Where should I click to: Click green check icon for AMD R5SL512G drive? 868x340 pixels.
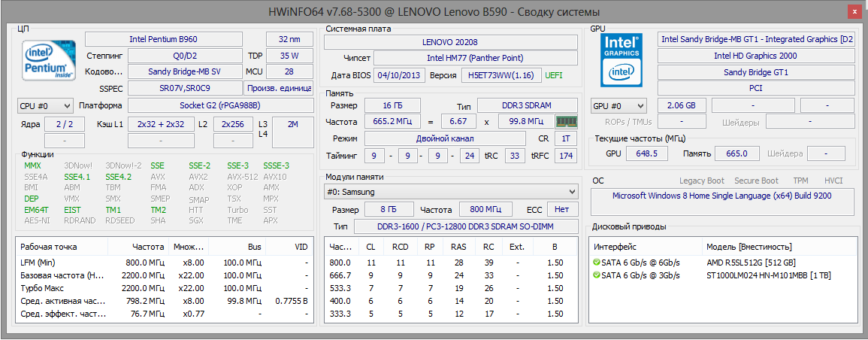(x=596, y=263)
